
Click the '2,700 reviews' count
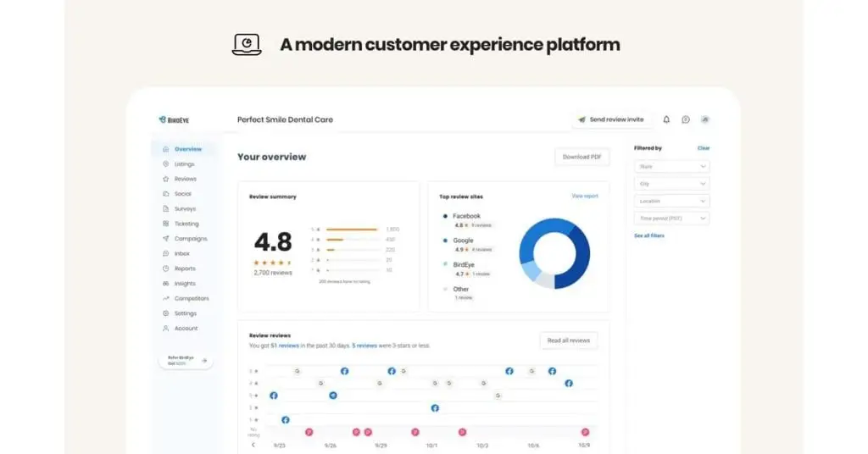(x=273, y=273)
